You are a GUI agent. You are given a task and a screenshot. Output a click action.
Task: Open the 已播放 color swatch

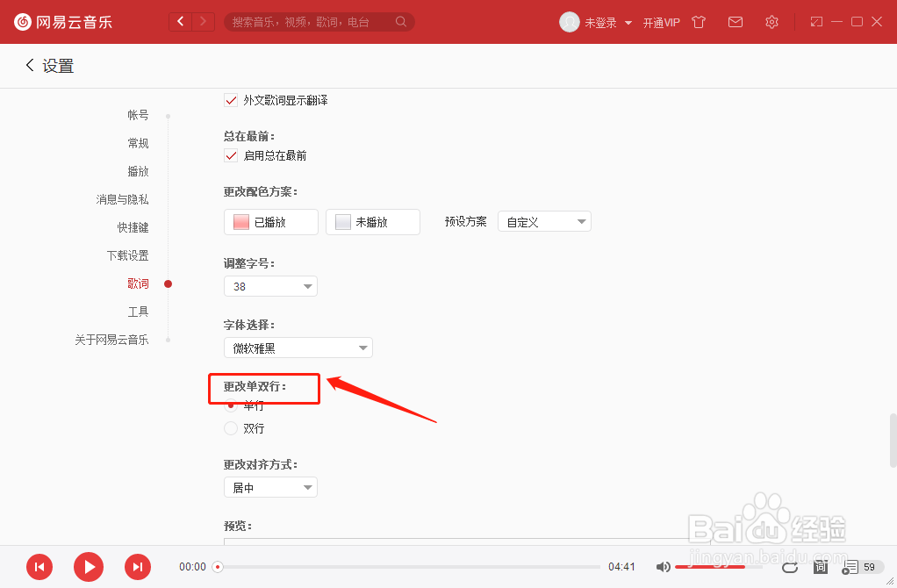pyautogui.click(x=270, y=221)
